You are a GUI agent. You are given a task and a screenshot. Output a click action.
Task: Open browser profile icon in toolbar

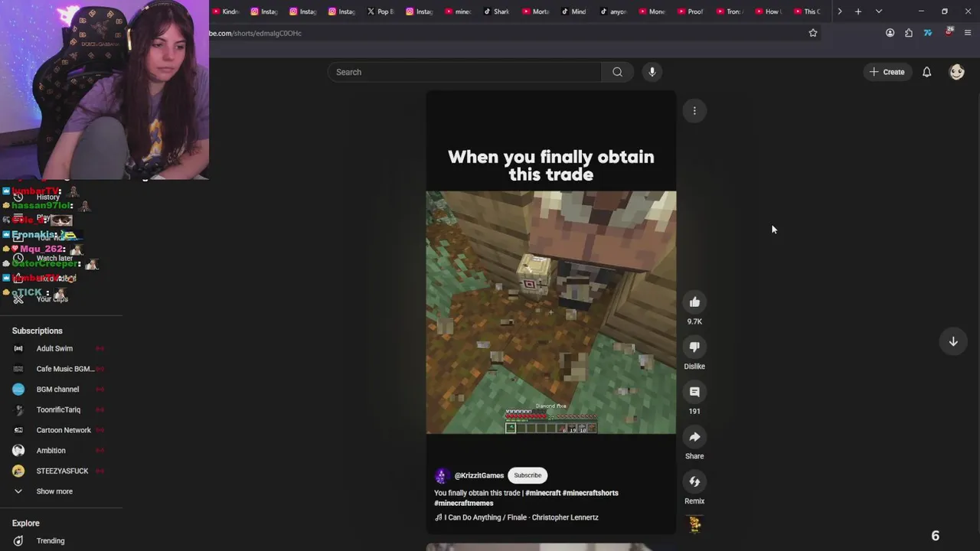[x=890, y=33]
